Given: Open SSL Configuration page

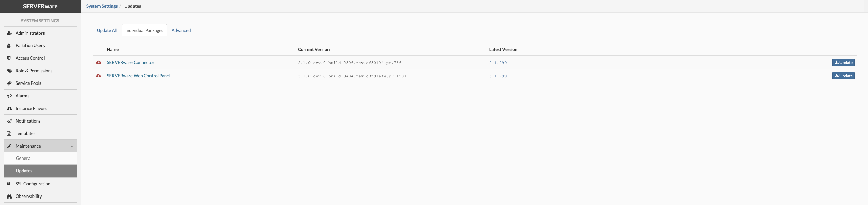Looking at the screenshot, I should 40,184.
